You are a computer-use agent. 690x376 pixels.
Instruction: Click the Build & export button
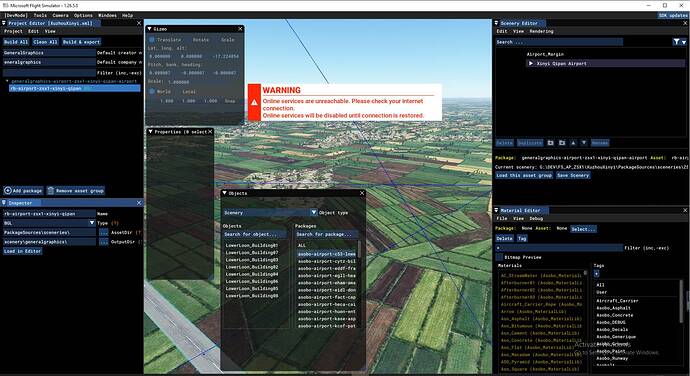tap(81, 42)
